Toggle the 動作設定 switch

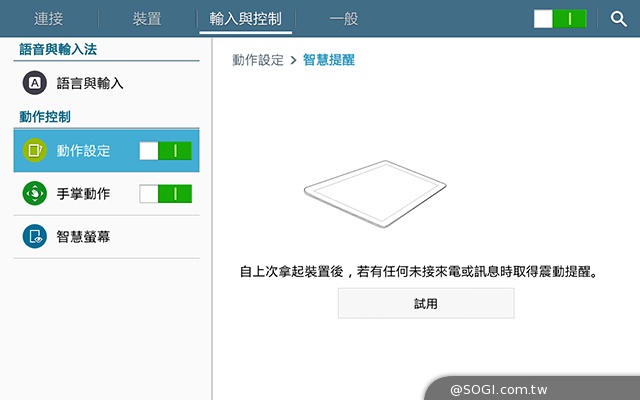165,151
